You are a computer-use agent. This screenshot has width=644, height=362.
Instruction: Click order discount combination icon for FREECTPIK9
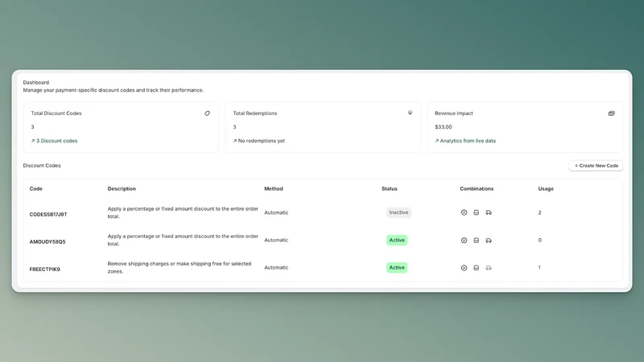[x=476, y=268]
